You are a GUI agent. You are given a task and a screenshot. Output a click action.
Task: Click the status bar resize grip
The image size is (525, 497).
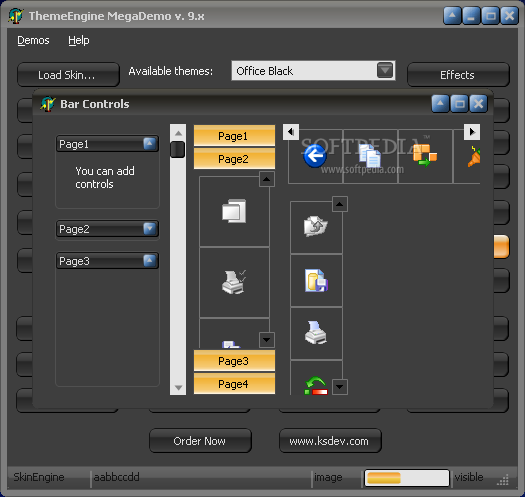pos(503,480)
